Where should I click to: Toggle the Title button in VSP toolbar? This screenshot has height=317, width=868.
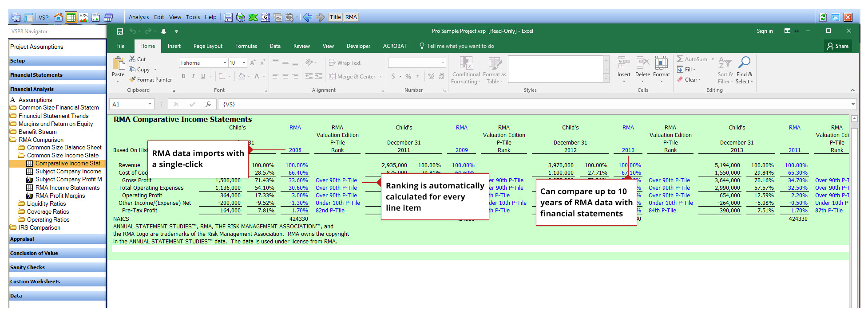335,17
